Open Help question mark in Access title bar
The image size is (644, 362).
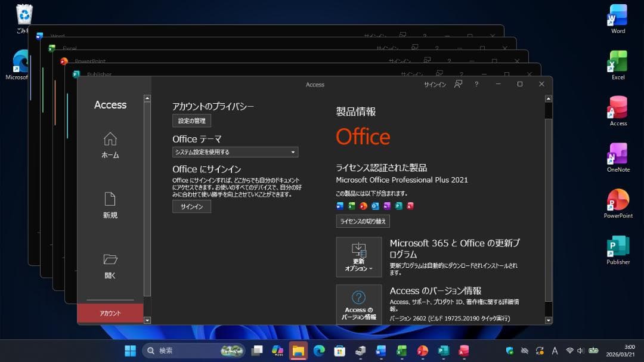[476, 84]
